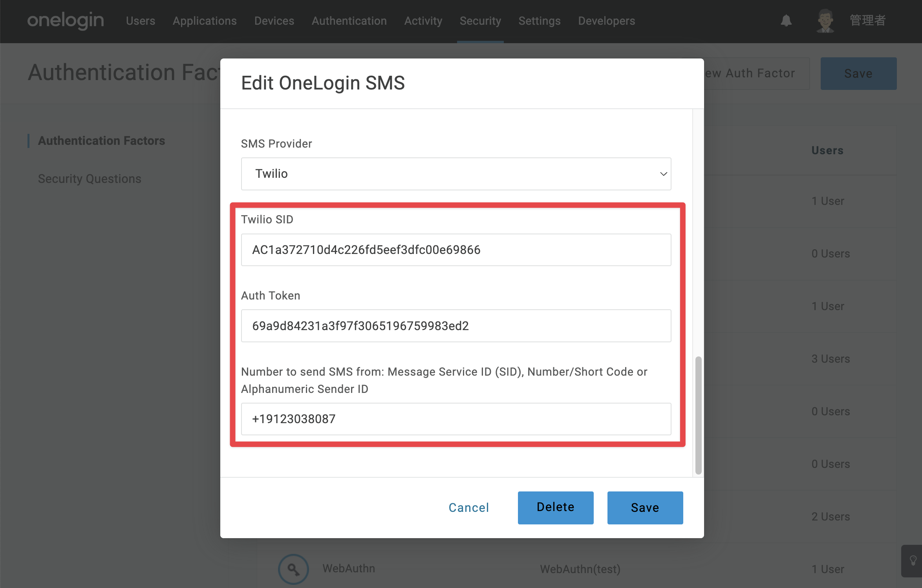The image size is (922, 588).
Task: Open the Authentication menu
Action: coord(349,20)
